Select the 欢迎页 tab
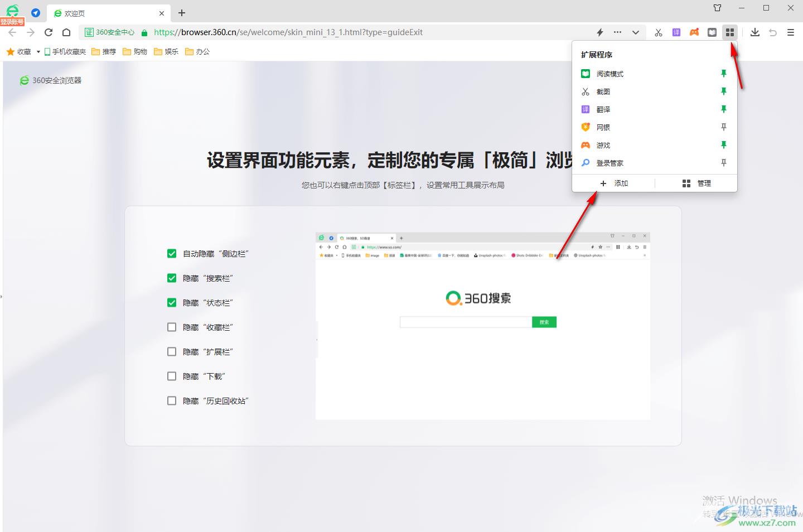 [x=108, y=13]
